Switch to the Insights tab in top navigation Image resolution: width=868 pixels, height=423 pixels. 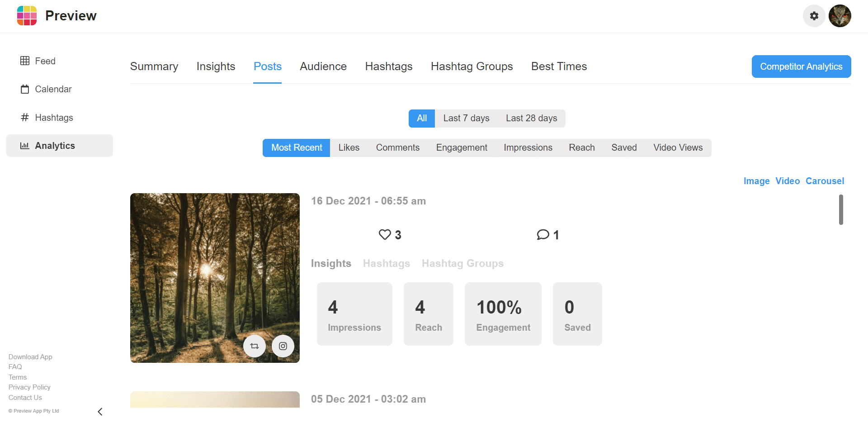point(216,67)
